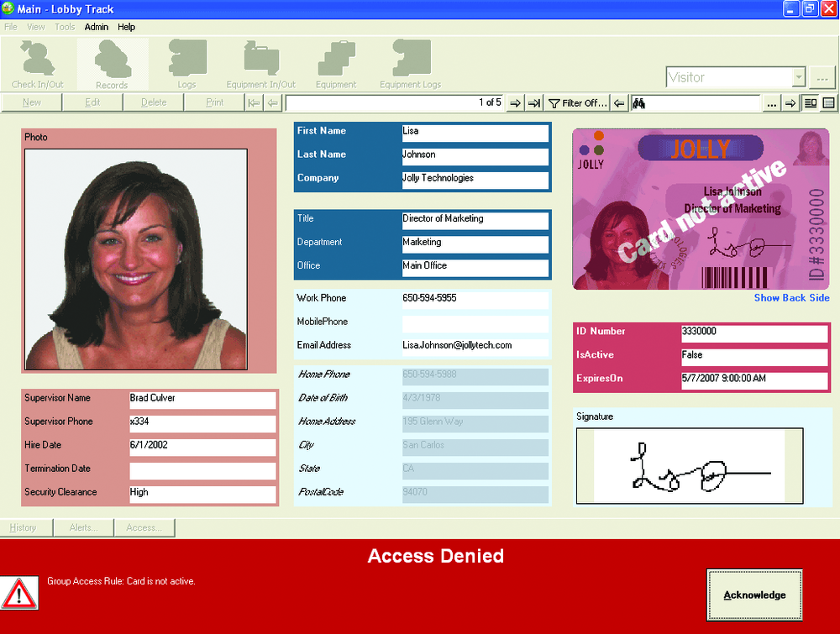
Task: Open the Logs view
Action: (x=186, y=65)
